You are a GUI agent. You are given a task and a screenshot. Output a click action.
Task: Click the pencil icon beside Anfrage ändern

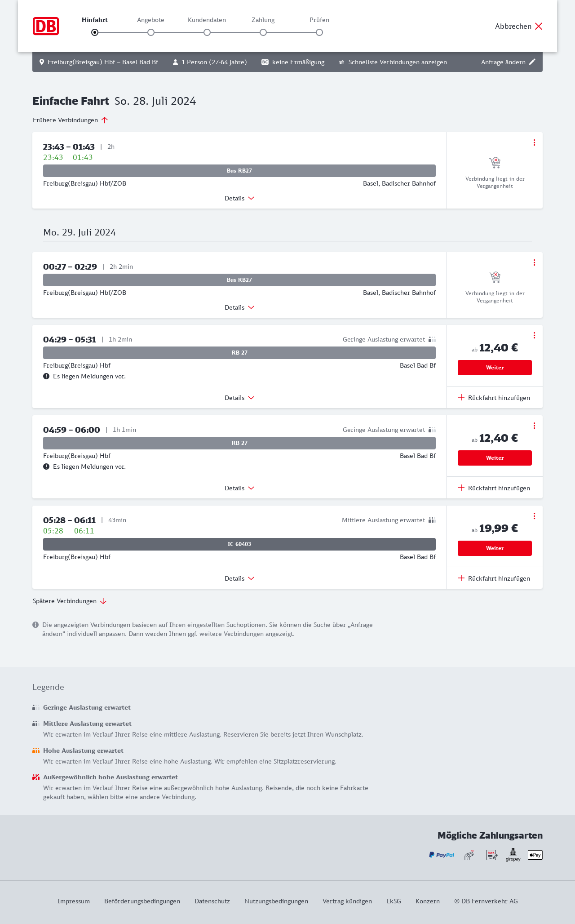coord(532,62)
